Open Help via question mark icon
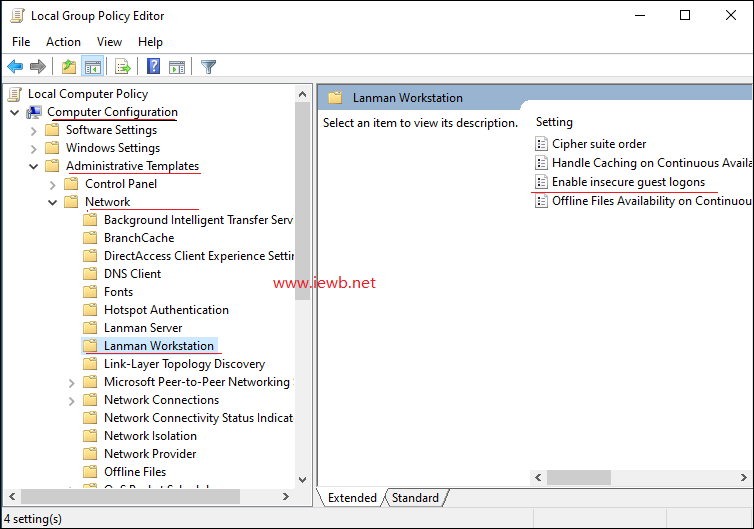The width and height of the screenshot is (754, 529). point(153,66)
